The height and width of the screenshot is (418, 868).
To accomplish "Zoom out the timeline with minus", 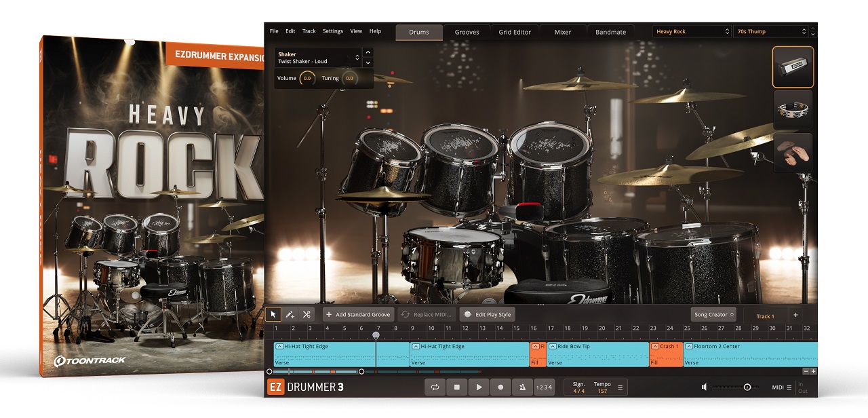I will click(806, 371).
